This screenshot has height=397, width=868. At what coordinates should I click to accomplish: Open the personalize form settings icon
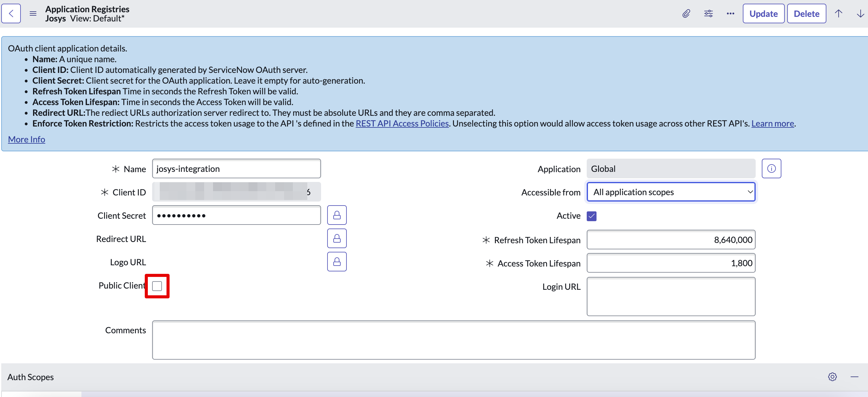(708, 13)
